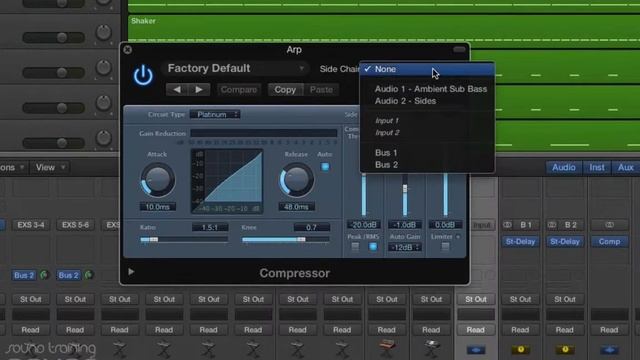
Task: Click Bus 2 send on EXS 3-4 strip
Action: coord(24,276)
